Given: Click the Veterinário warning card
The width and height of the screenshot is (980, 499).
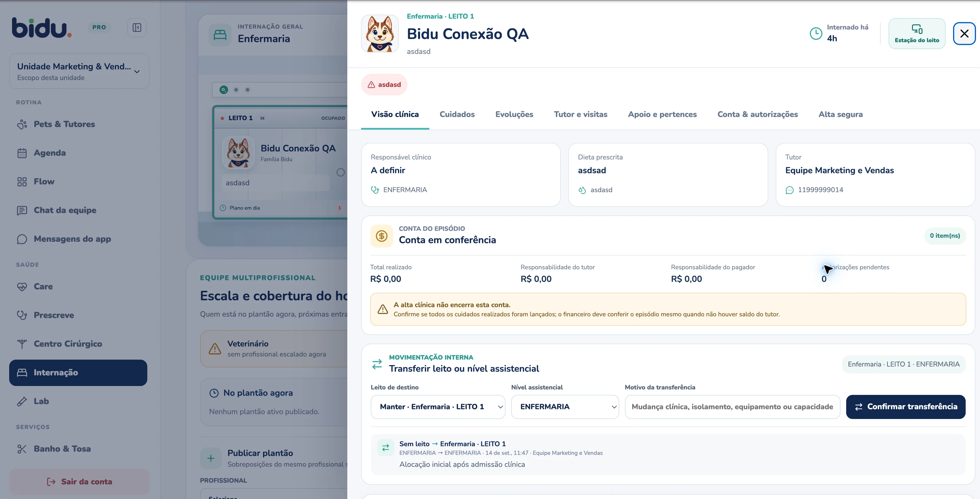Looking at the screenshot, I should tap(274, 349).
